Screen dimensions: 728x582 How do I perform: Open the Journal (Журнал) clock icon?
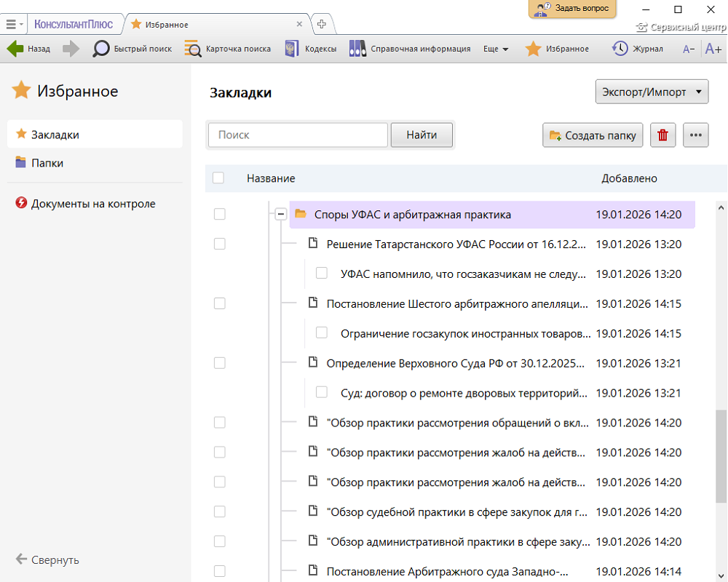click(620, 49)
